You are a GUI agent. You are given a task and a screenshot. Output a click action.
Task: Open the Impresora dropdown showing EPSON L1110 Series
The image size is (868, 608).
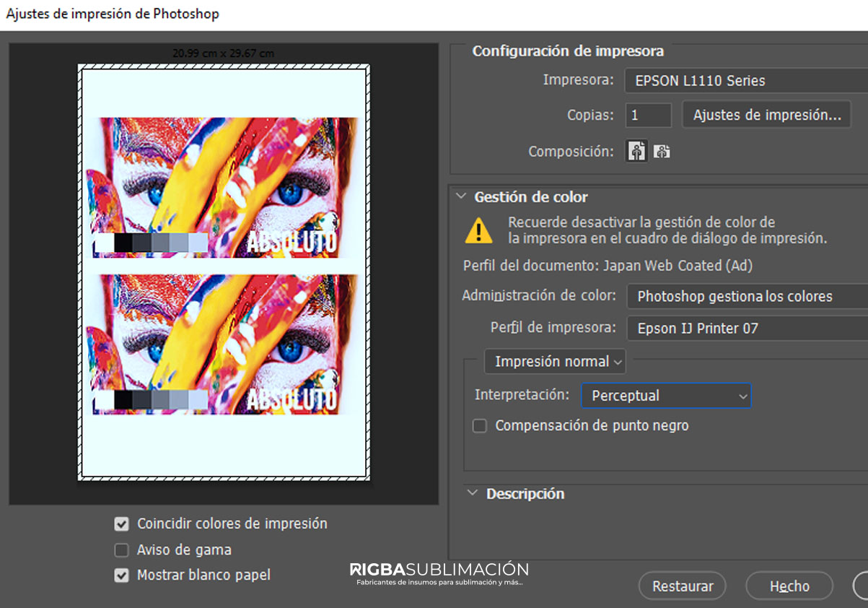click(x=746, y=81)
